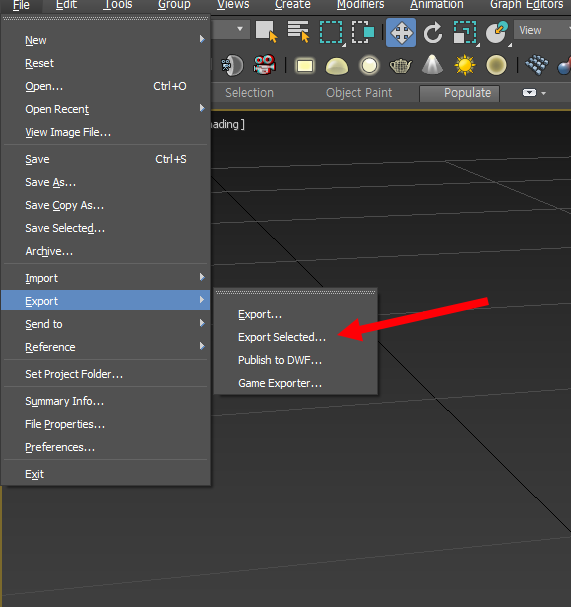571x607 pixels.
Task: Select the Object Paint ribbon tab
Action: (359, 93)
